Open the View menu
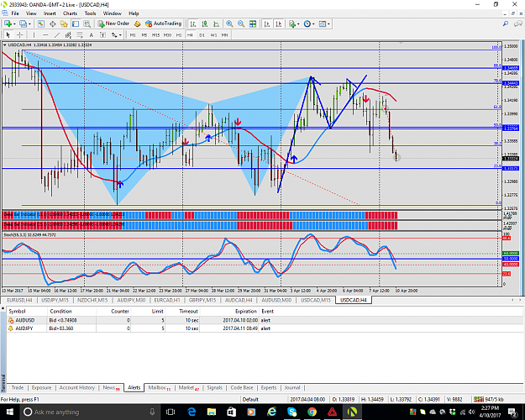 pos(31,13)
